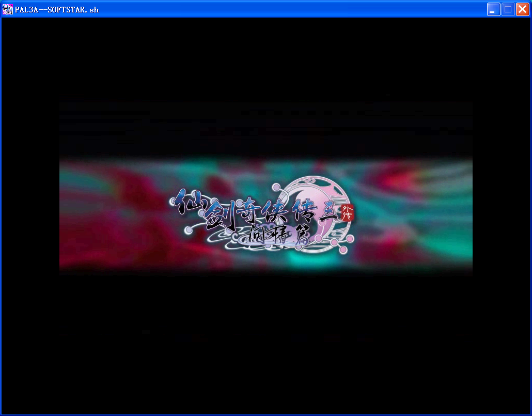
Task: Close the PAL3A--SOFTSTAR.sh window
Action: (x=523, y=9)
